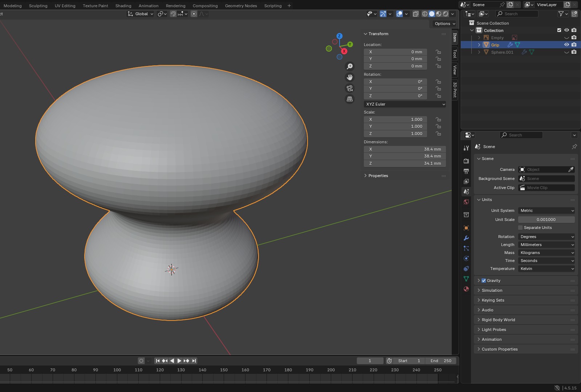Expand the Grip object in the outliner
The height and width of the screenshot is (392, 581).
pos(479,45)
